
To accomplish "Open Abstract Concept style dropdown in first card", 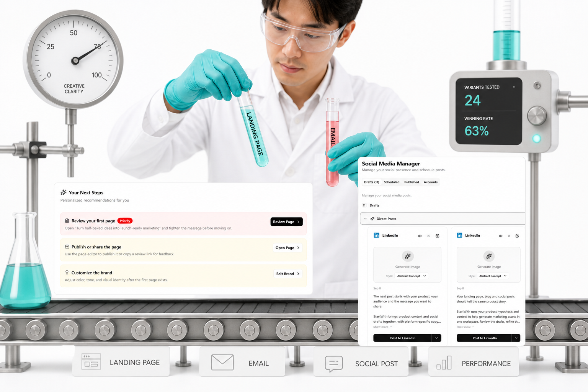I will [412, 276].
